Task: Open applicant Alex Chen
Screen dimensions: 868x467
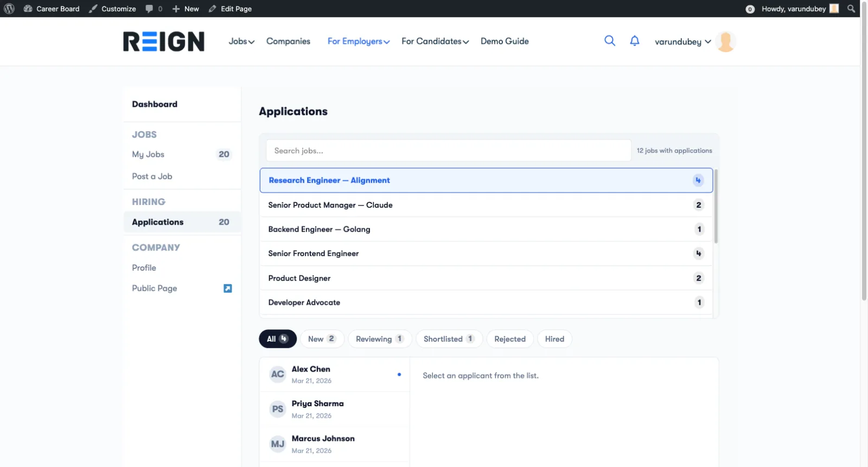Action: tap(335, 374)
